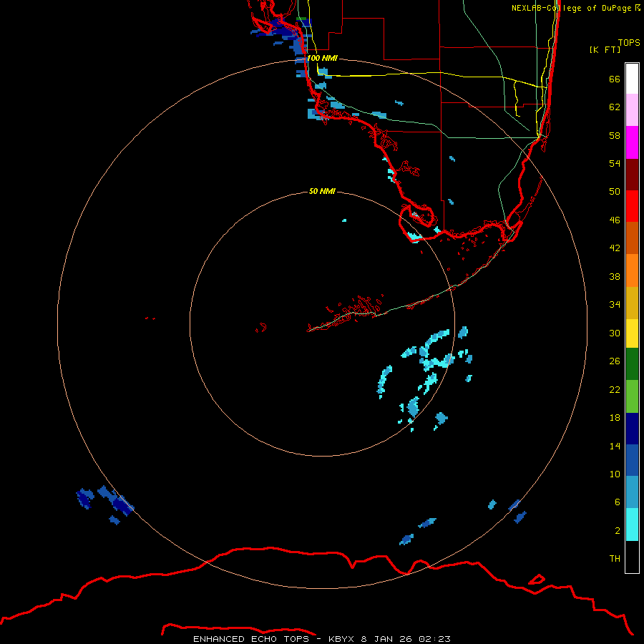644x644 pixels.
Task: Click the 'TH' threshold legend label
Action: (615, 558)
